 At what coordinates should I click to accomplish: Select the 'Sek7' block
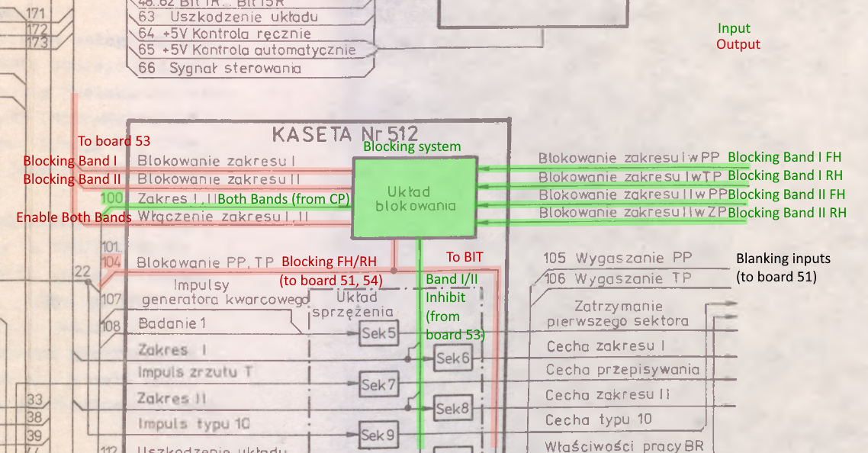pos(378,384)
